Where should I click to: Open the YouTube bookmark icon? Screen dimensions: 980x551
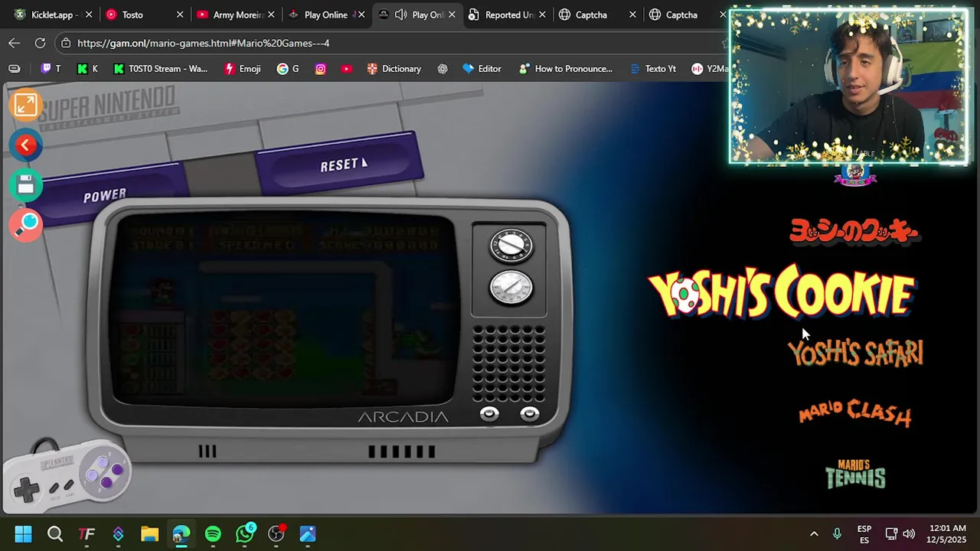tap(347, 69)
